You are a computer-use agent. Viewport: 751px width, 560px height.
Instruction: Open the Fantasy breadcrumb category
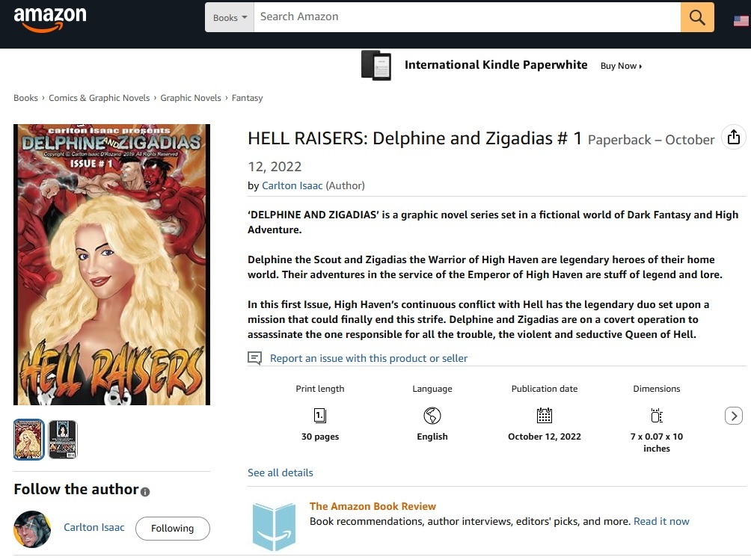click(247, 98)
